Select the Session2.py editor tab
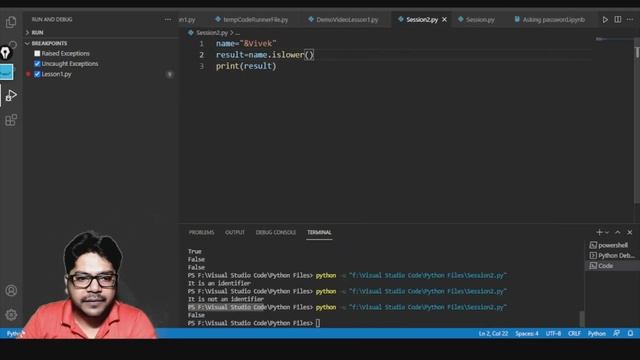Viewport: 640px width, 360px height. coord(422,20)
